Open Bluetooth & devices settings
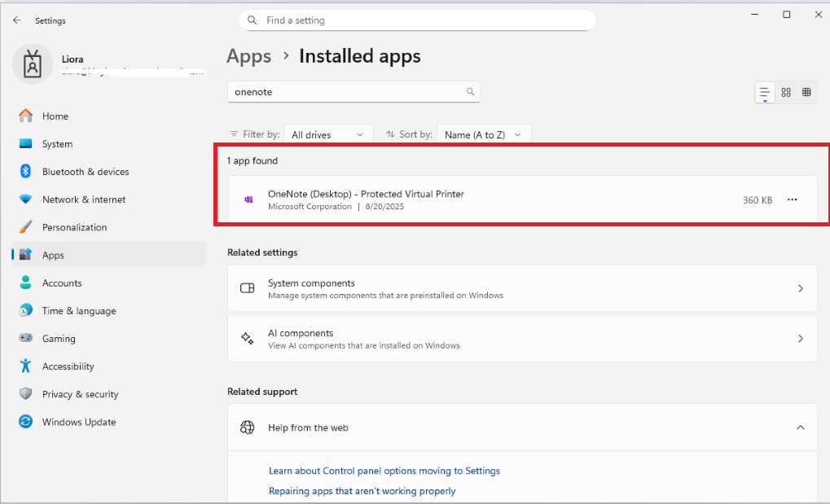 85,171
